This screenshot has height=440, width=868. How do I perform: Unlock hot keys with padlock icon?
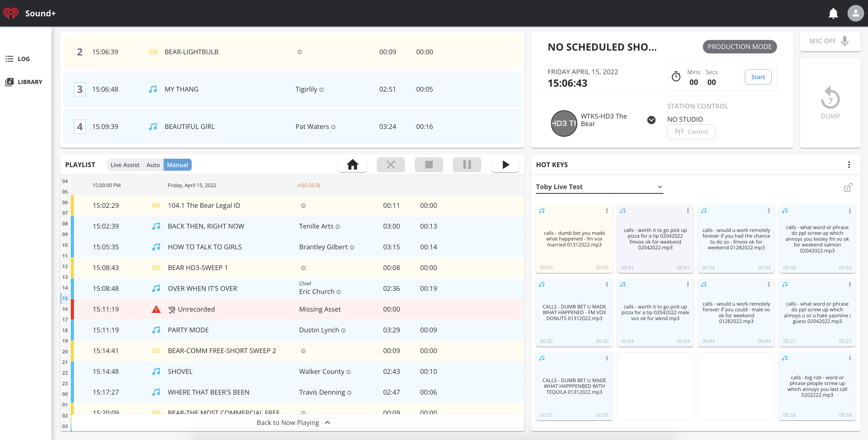tap(848, 187)
